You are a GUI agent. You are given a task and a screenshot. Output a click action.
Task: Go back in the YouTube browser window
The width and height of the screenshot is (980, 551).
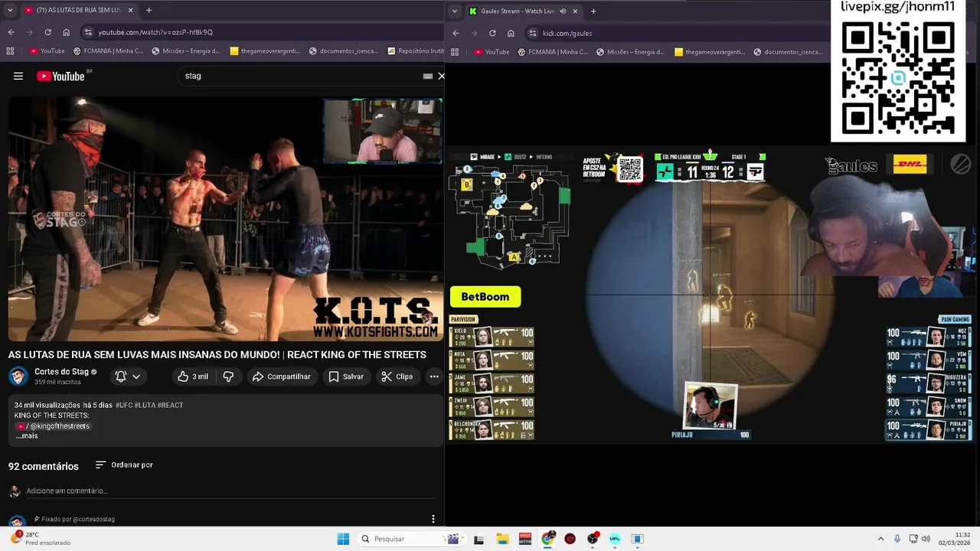tap(11, 32)
